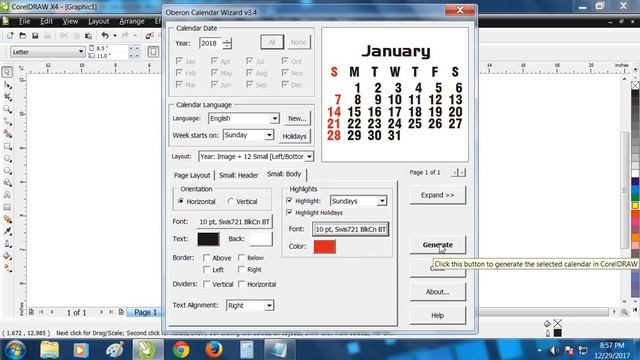Image resolution: width=640 pixels, height=360 pixels.
Task: Select the Crop tool in toolbox
Action: point(7,97)
